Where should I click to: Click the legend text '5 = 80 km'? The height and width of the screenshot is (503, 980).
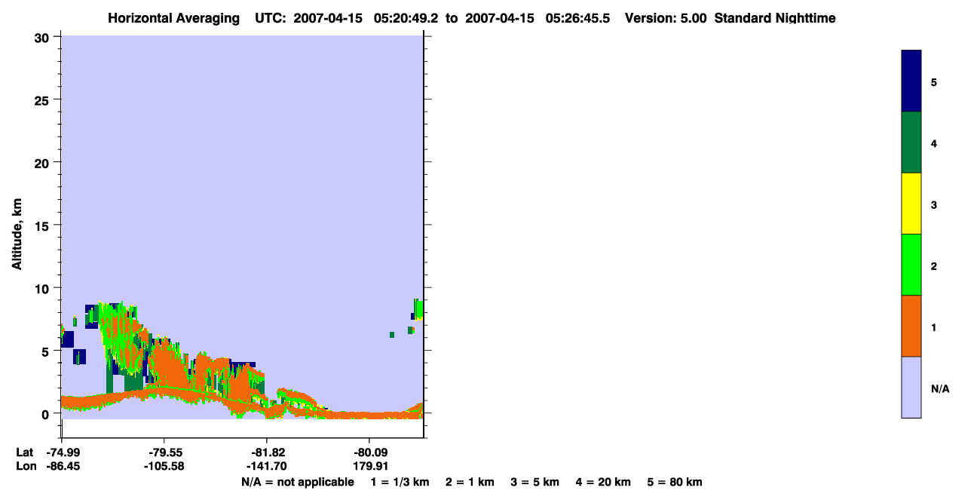tap(675, 482)
